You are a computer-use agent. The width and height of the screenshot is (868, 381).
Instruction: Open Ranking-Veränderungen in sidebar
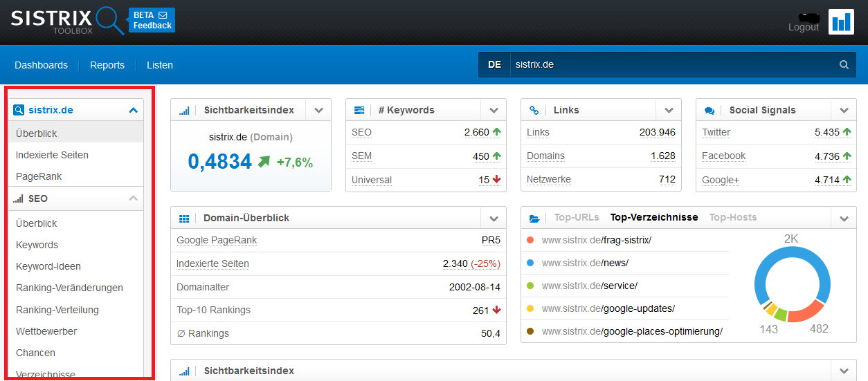tap(69, 288)
